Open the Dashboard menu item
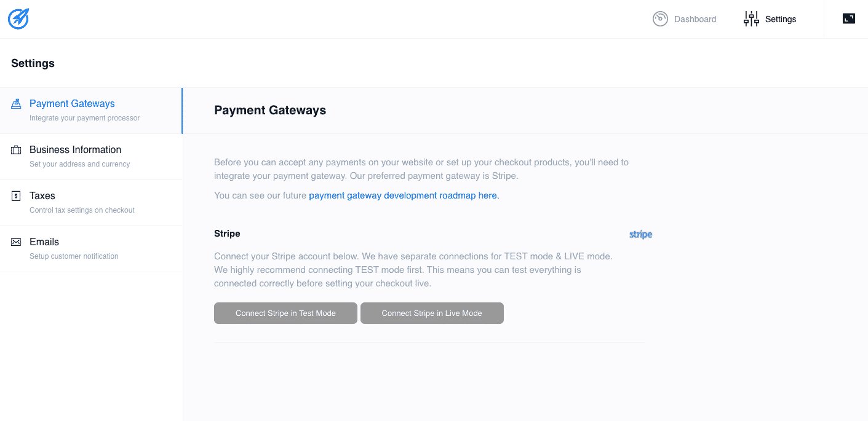 click(x=685, y=19)
